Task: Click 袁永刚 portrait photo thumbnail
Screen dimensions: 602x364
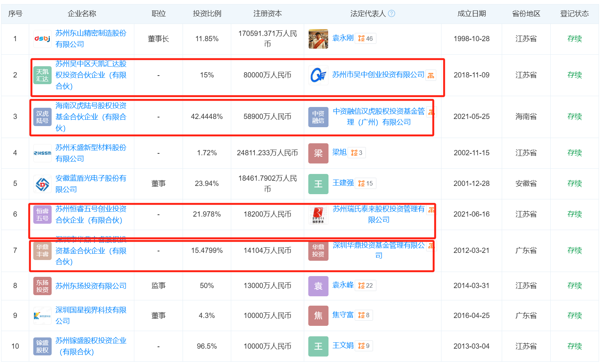Action: pyautogui.click(x=318, y=39)
